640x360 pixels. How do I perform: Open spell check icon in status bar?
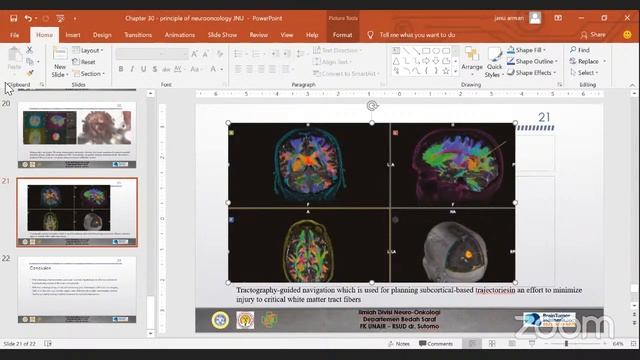48,344
